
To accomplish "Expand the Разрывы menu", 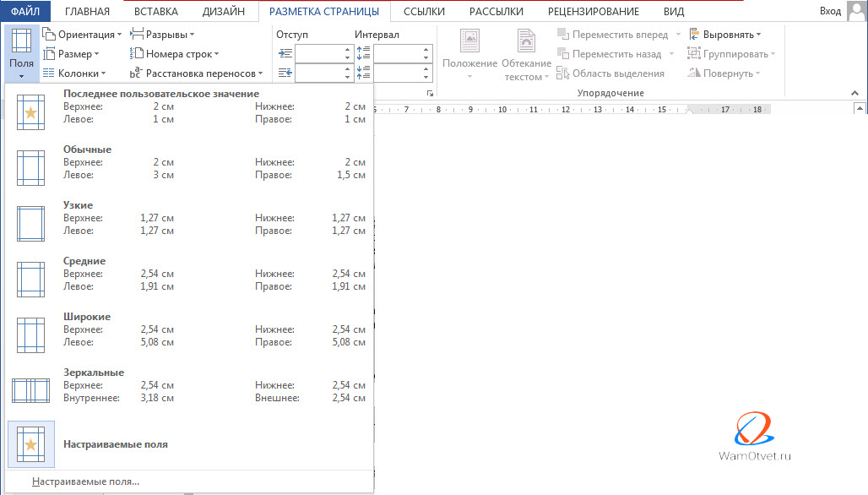I will pyautogui.click(x=164, y=35).
